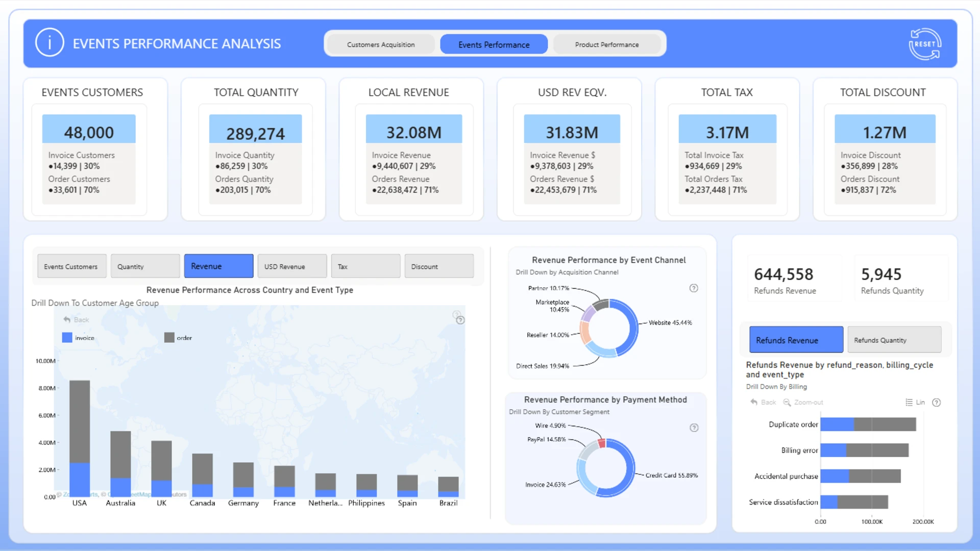
Task: Click the info icon in the header
Action: point(50,43)
